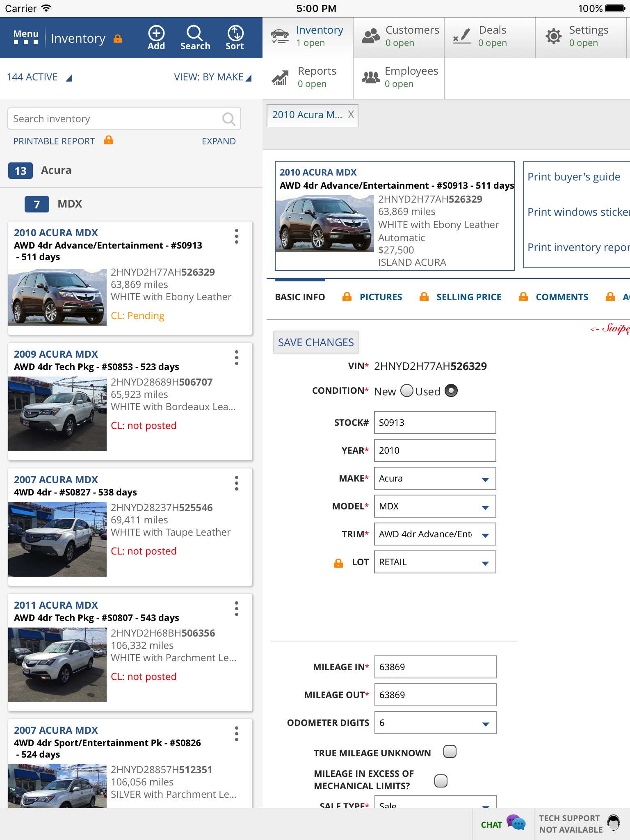Click Print windows sticker link
This screenshot has height=840, width=630.
(x=578, y=212)
